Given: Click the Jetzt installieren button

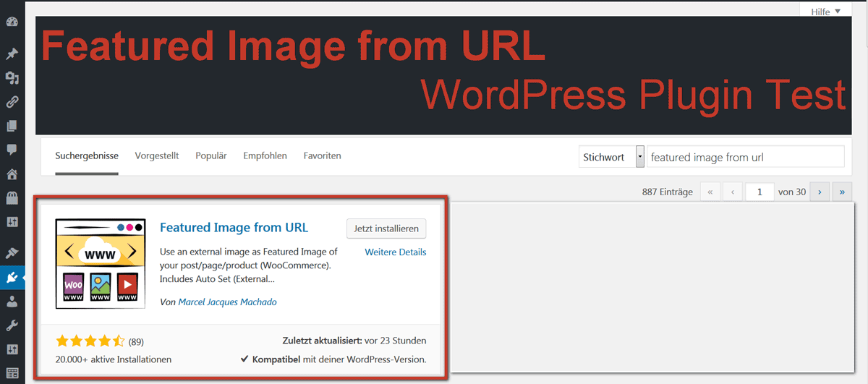Looking at the screenshot, I should [x=386, y=229].
